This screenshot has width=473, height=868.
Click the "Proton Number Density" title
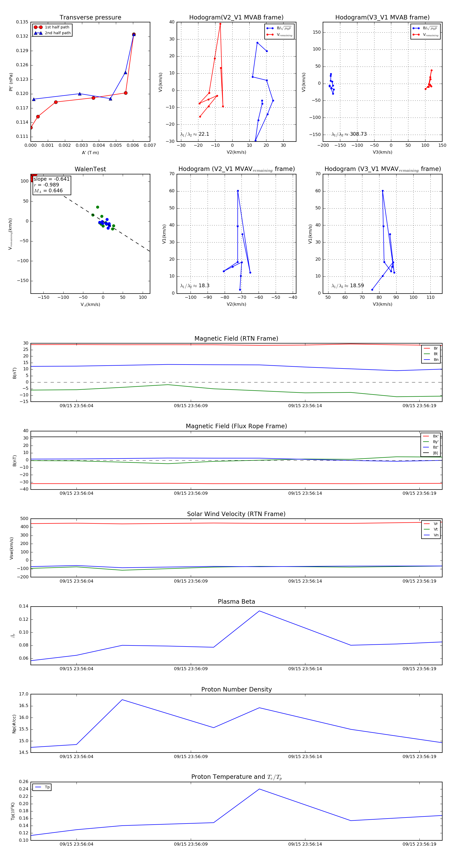236,689
